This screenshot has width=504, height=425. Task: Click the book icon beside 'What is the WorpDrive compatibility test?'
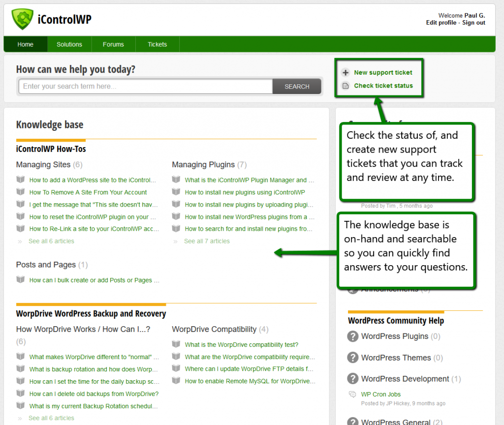176,345
